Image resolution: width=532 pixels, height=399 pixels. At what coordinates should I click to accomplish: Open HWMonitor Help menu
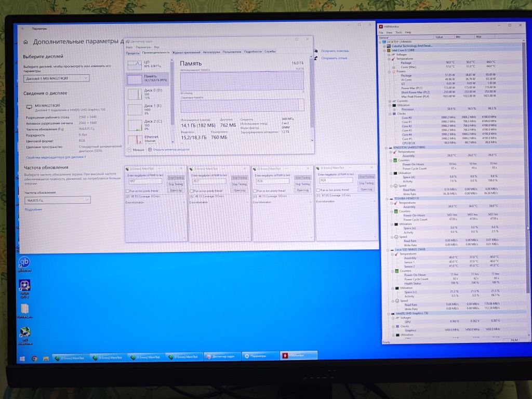pyautogui.click(x=408, y=33)
